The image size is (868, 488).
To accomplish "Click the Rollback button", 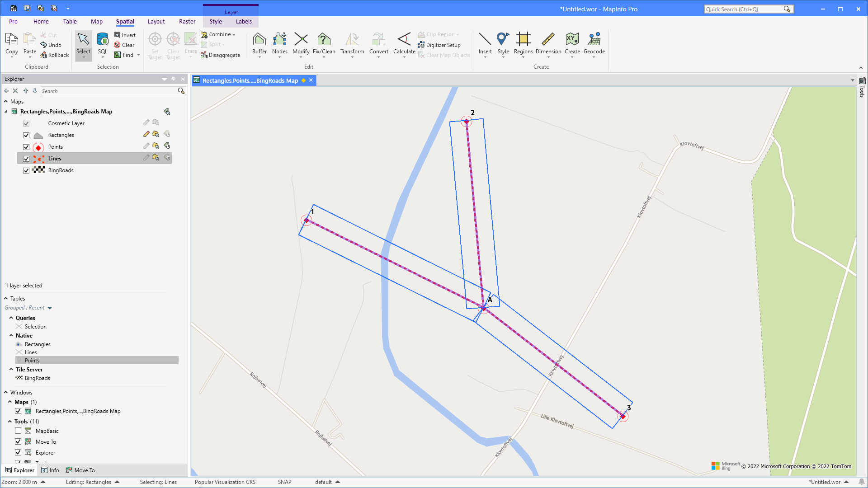I will 54,55.
